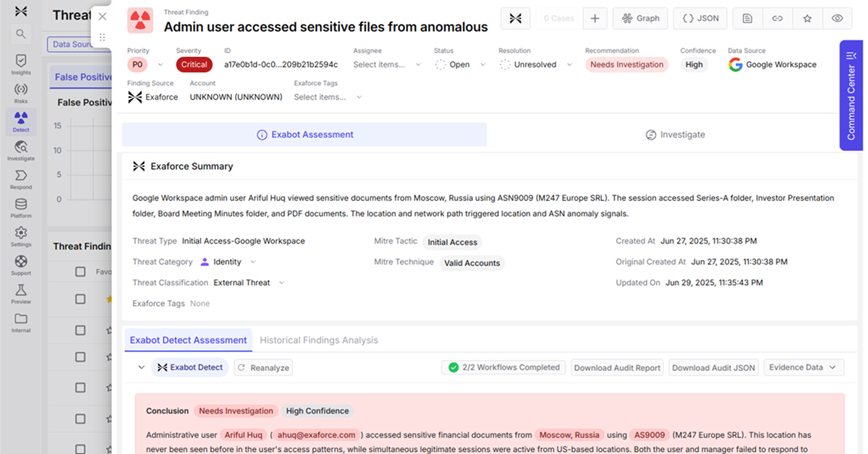Open Settings in the left sidebar
This screenshot has width=868, height=454.
21,236
